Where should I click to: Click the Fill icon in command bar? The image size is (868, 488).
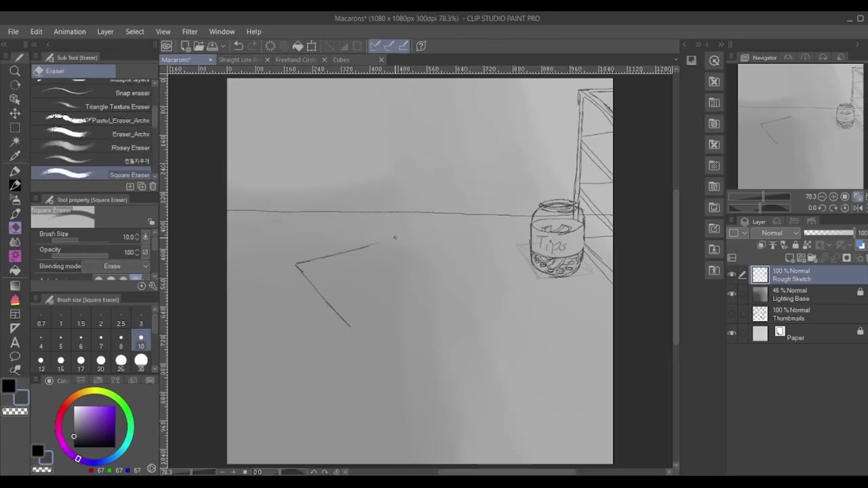point(298,46)
